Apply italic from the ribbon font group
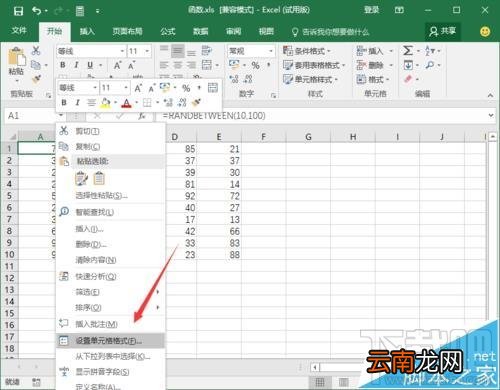 click(76, 65)
